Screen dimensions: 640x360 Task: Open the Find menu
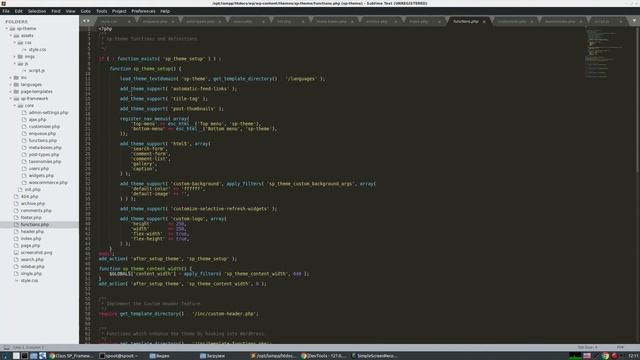pos(56,11)
